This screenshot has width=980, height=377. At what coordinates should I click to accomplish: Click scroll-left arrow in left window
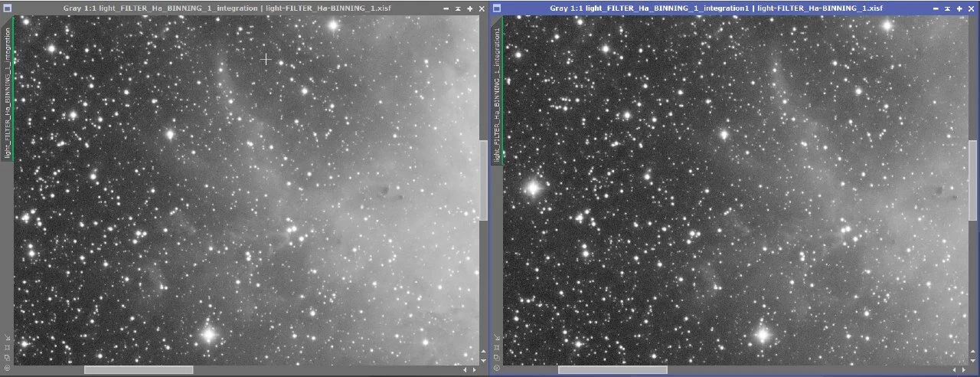[x=465, y=370]
